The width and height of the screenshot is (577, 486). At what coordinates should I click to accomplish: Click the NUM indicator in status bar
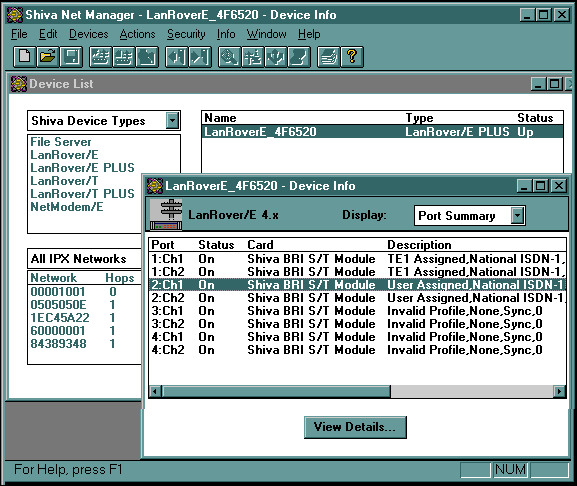(x=510, y=470)
